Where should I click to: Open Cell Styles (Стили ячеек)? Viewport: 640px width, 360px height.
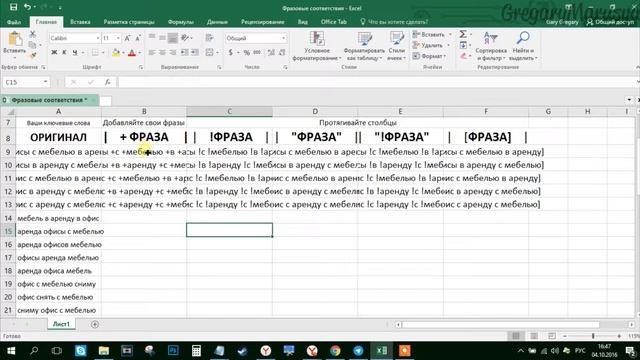396,46
